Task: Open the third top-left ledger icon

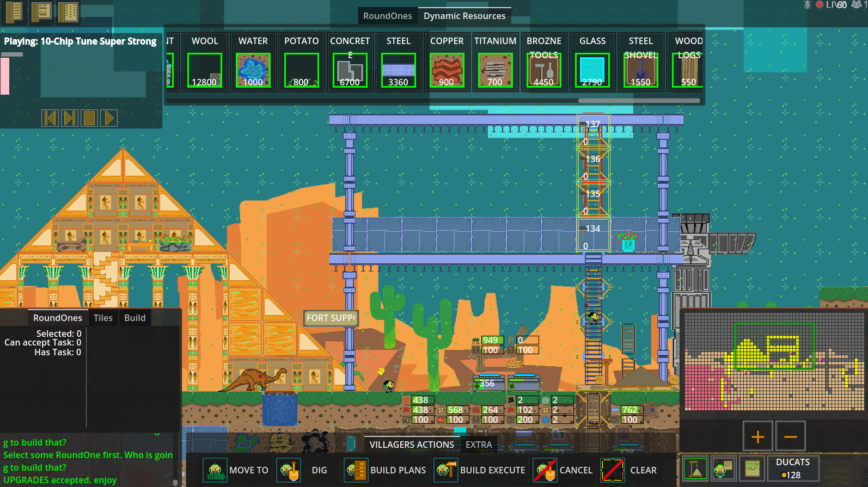Action: (68, 11)
